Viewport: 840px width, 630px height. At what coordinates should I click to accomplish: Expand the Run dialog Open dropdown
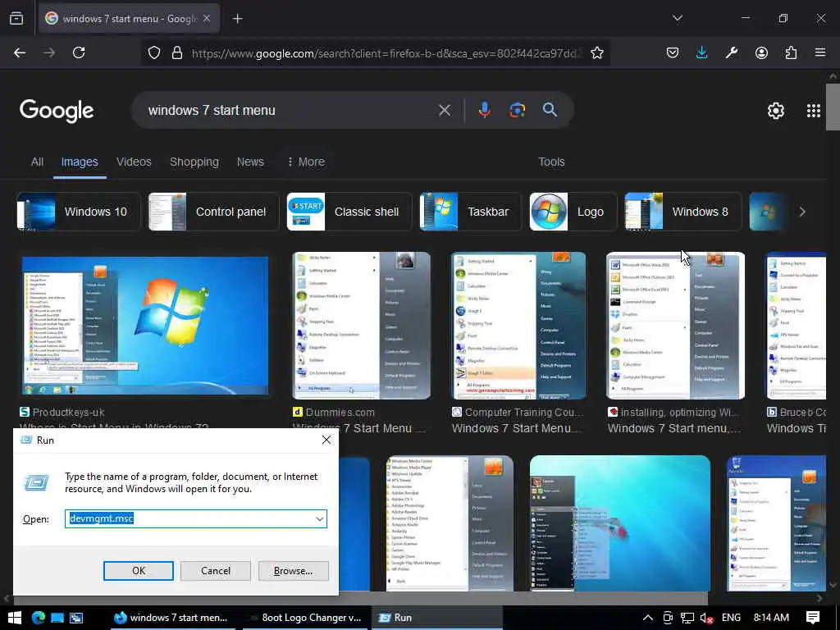click(319, 518)
